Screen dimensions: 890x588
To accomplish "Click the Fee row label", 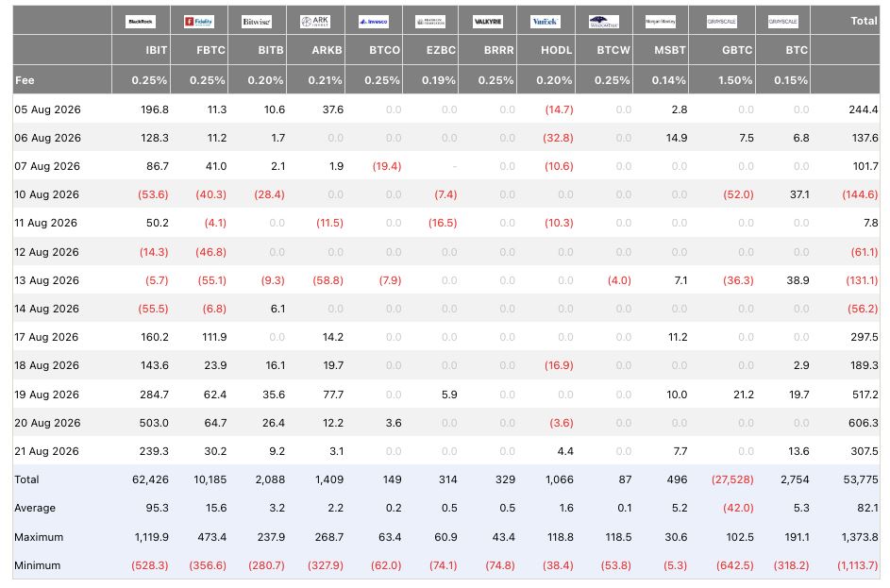I will click(x=25, y=80).
